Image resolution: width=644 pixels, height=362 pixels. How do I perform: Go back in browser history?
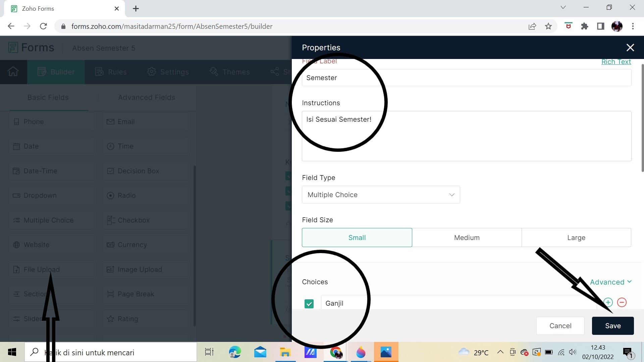pyautogui.click(x=11, y=26)
